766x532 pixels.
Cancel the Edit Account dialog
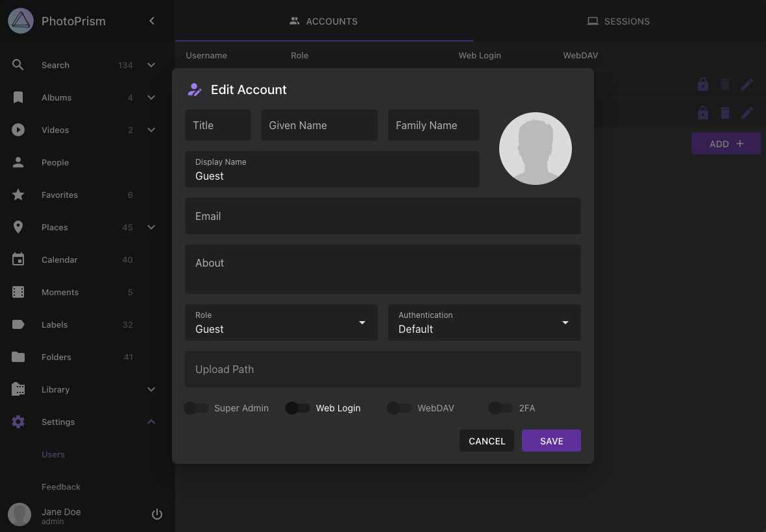(487, 441)
